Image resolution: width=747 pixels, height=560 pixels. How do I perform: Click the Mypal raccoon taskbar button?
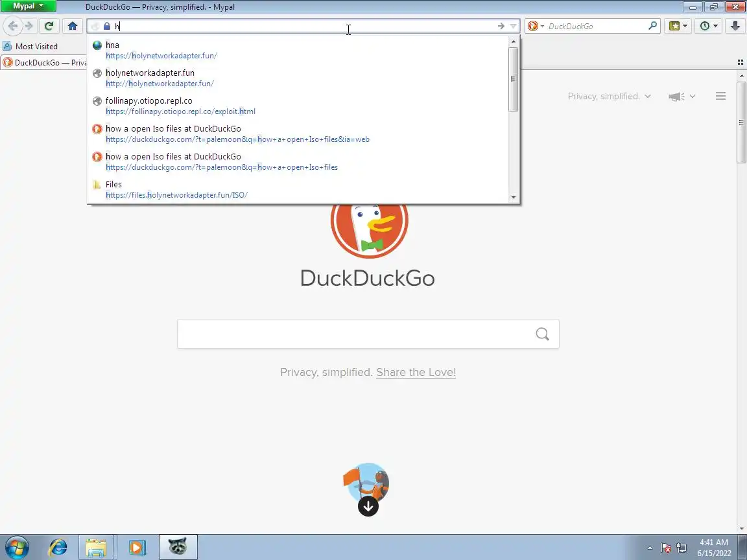point(178,548)
